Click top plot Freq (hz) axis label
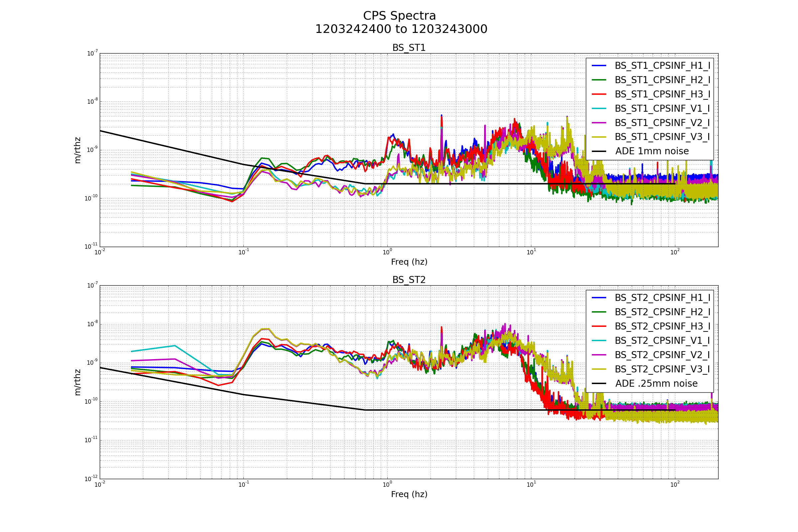This screenshot has height=532, width=798. click(409, 262)
